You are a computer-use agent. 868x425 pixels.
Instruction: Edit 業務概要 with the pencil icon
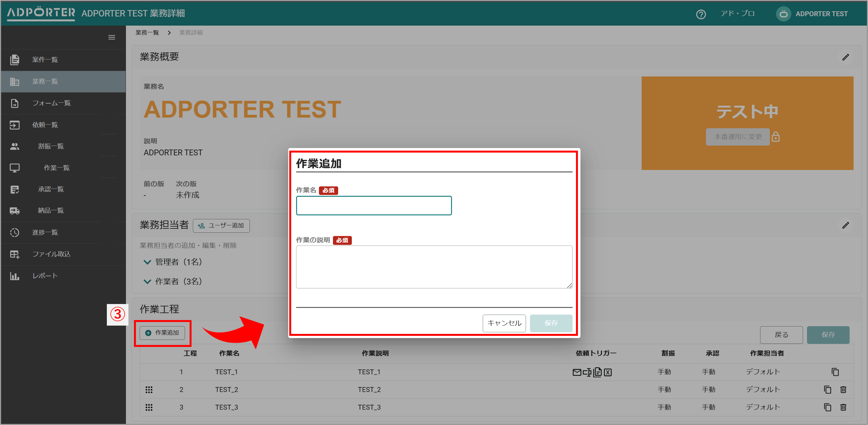click(x=845, y=57)
